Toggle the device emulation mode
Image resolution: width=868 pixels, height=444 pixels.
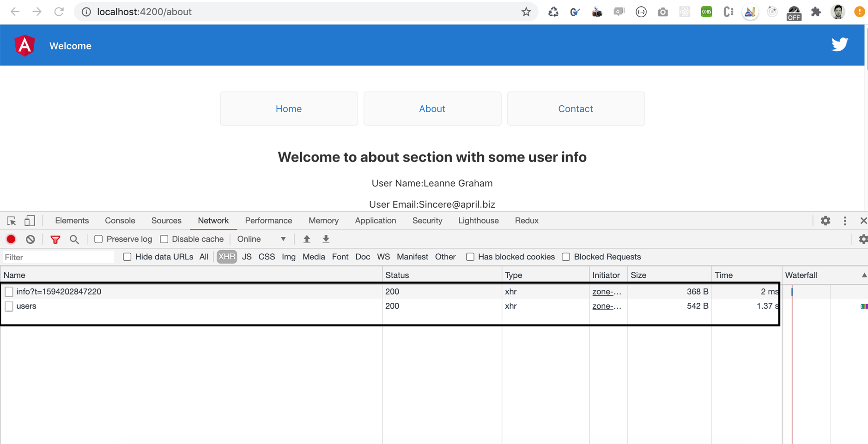point(29,221)
